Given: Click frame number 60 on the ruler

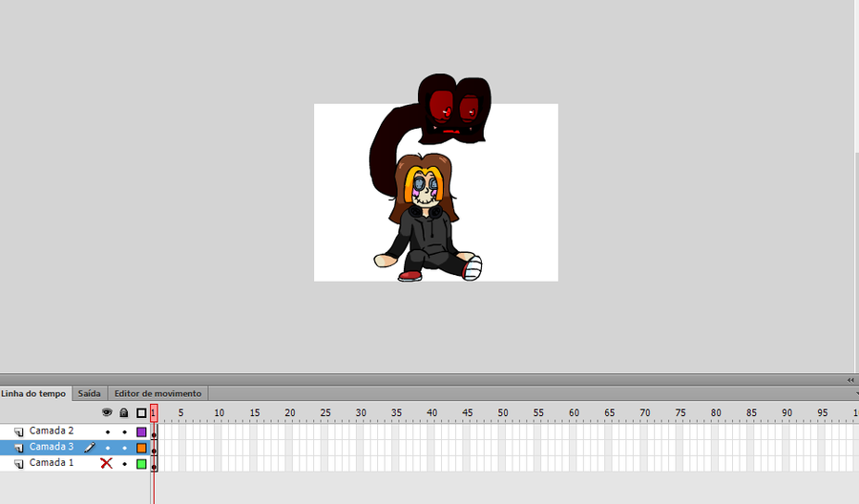Looking at the screenshot, I should tap(574, 413).
